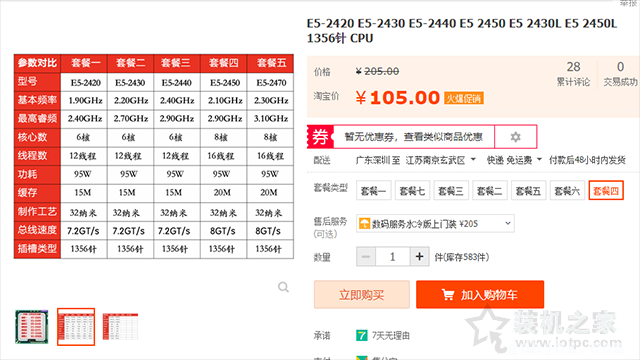This screenshot has height=360, width=640.
Task: Select the highlighted comparison table thumbnail
Action: coord(76,327)
